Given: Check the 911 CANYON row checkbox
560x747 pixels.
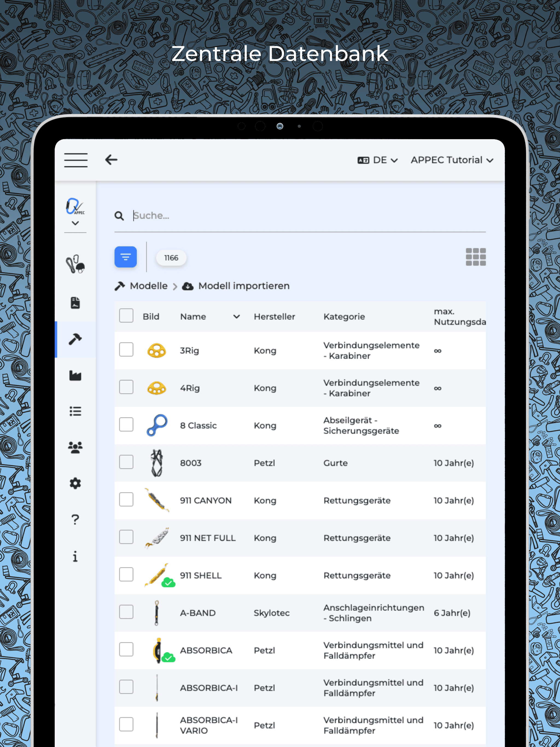Looking at the screenshot, I should pos(126,500).
